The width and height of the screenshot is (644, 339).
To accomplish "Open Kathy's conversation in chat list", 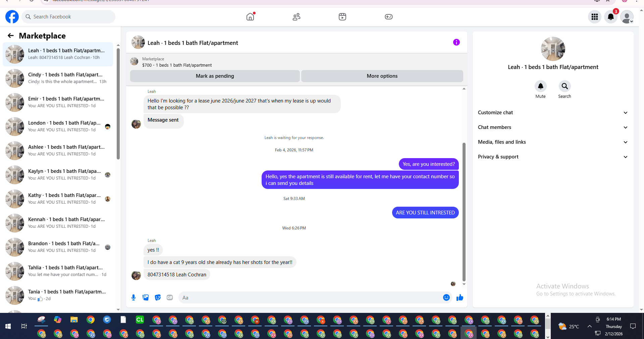I will 58,199.
